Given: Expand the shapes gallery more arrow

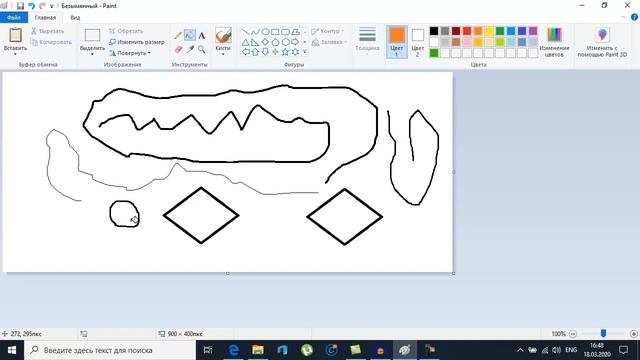Looking at the screenshot, I should point(304,52).
